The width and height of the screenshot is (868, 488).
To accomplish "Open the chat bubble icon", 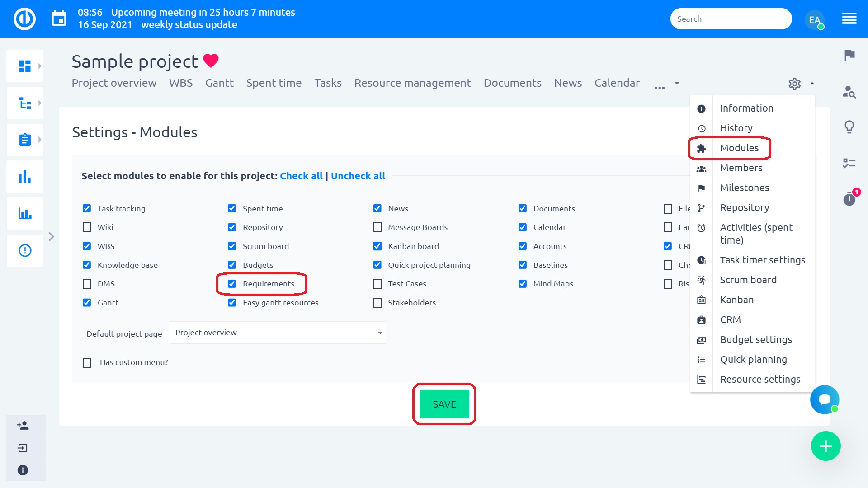I will pyautogui.click(x=825, y=399).
